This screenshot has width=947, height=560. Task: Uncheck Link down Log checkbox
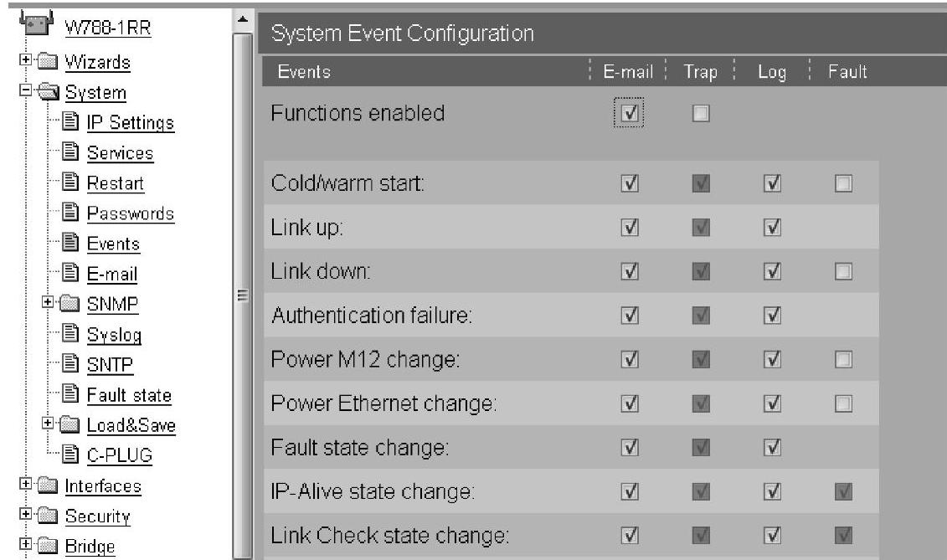(x=772, y=271)
